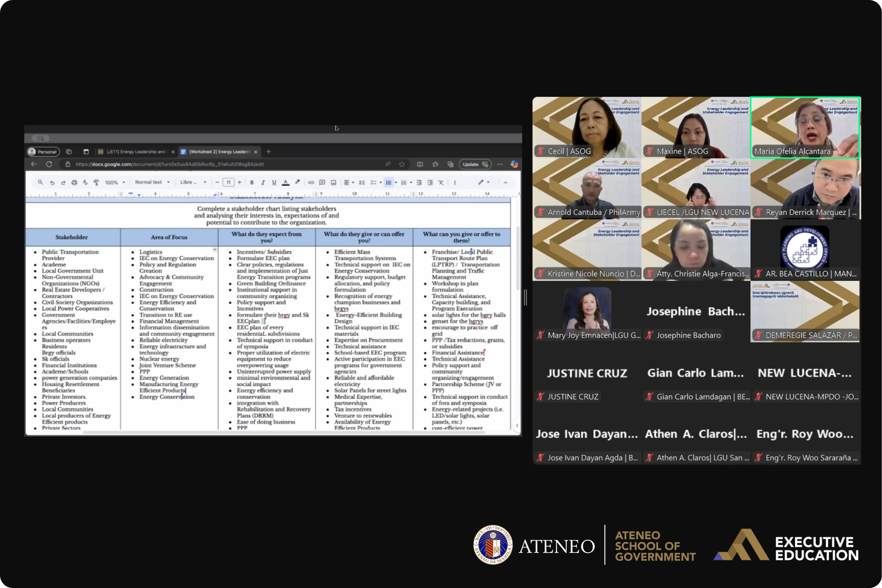Open the text color picker

pos(285,183)
